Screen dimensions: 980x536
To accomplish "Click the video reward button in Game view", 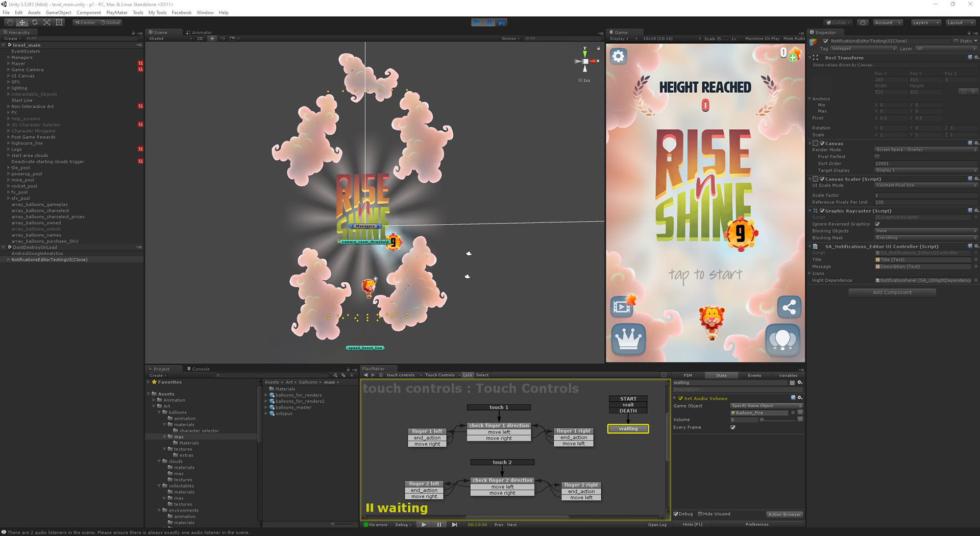I will (623, 306).
